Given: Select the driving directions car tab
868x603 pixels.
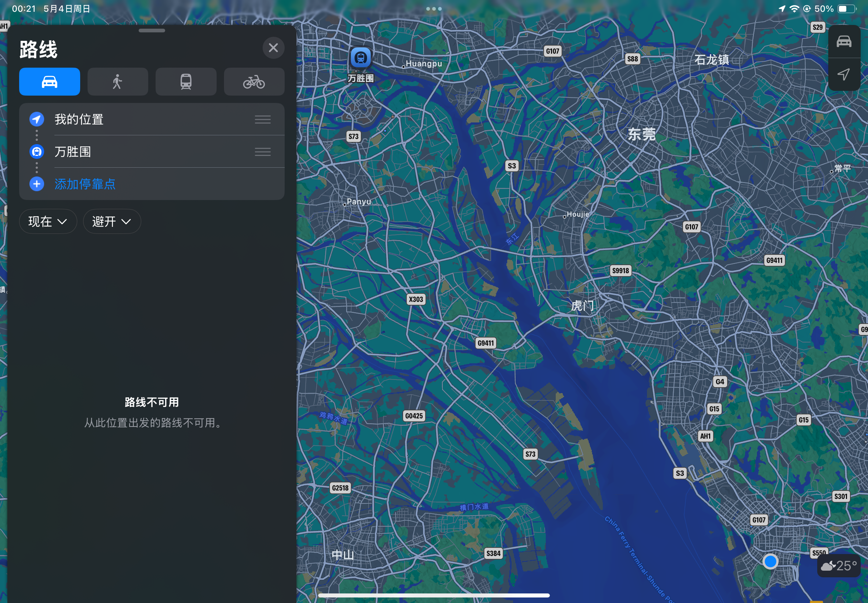Looking at the screenshot, I should pyautogui.click(x=50, y=82).
